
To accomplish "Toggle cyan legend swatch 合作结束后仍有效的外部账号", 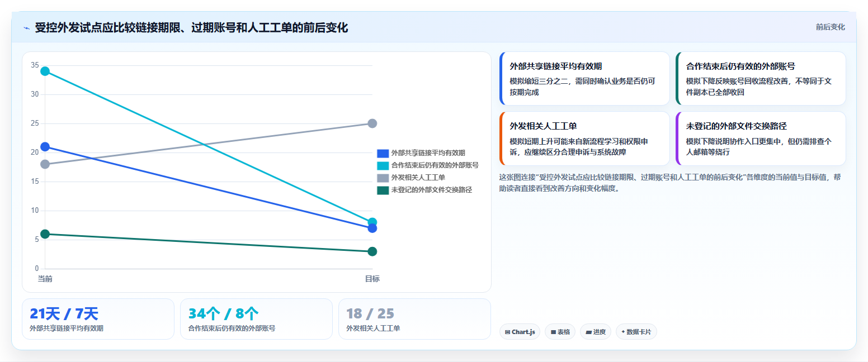I will point(383,165).
